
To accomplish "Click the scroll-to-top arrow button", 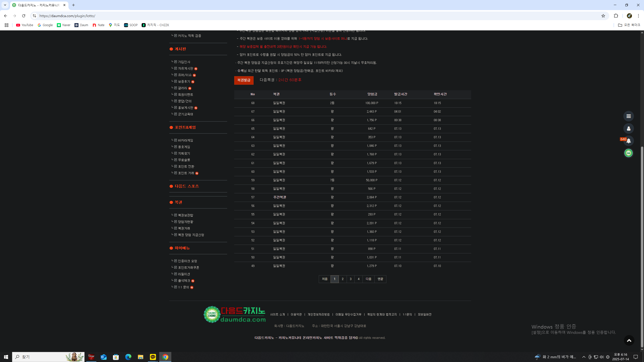I will 629,340.
